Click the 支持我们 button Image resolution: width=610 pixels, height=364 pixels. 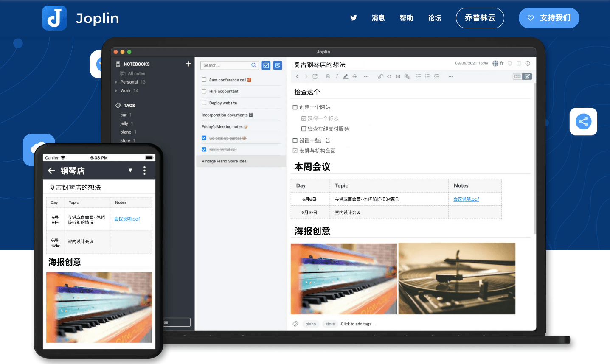pyautogui.click(x=549, y=18)
